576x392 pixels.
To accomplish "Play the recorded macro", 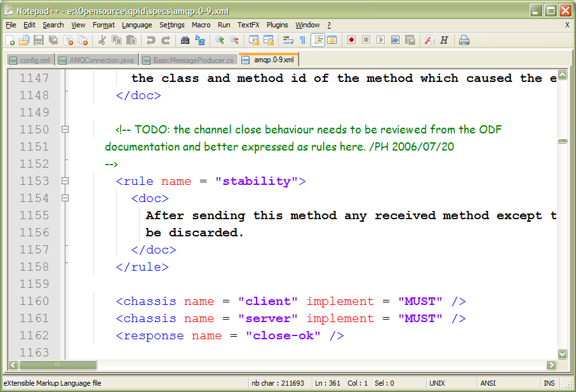I will click(x=381, y=39).
